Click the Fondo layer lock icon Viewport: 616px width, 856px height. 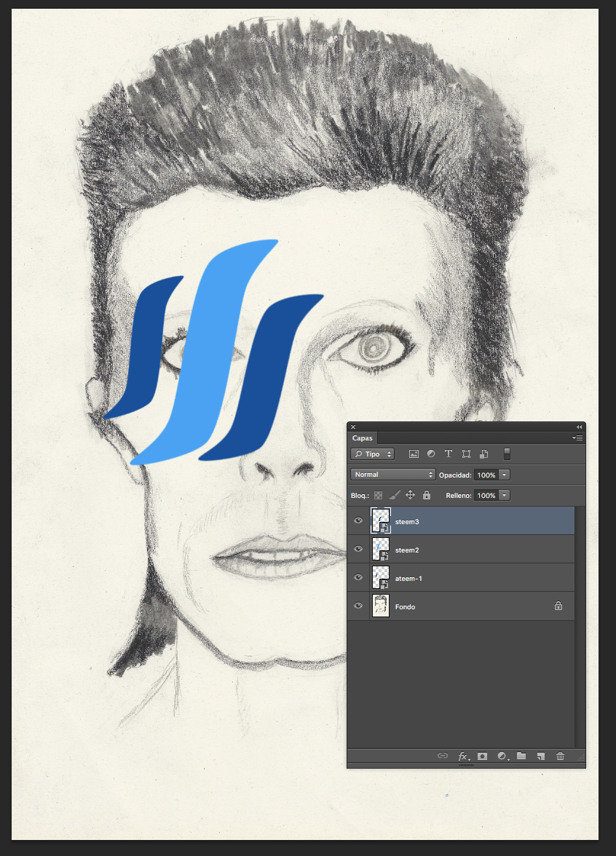(558, 606)
